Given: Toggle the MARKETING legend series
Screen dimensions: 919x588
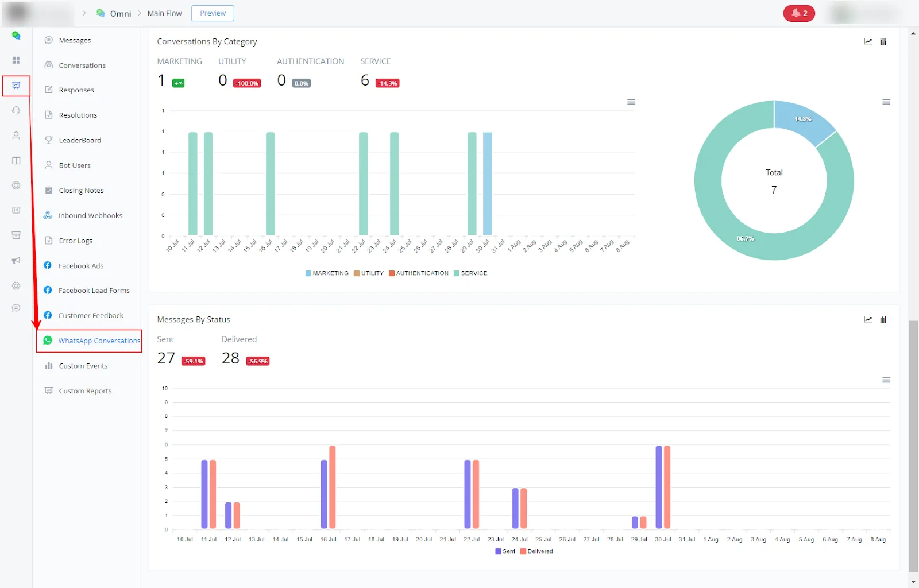Looking at the screenshot, I should [x=327, y=273].
